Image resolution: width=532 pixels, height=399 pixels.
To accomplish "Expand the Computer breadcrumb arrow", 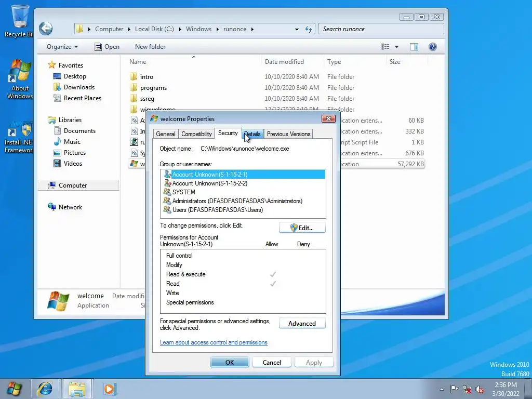I will pos(129,29).
